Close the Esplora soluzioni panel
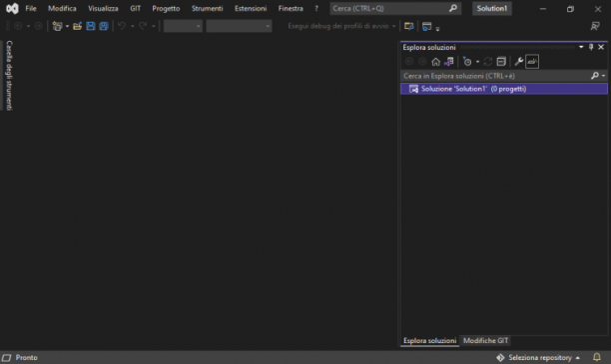The image size is (611, 364). (601, 47)
